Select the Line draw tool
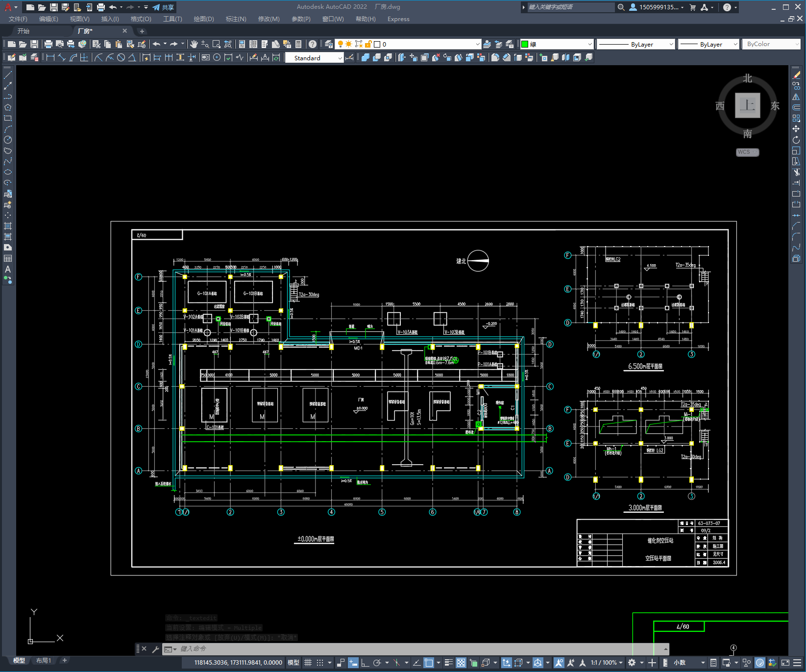Image resolution: width=806 pixels, height=672 pixels. [8, 75]
